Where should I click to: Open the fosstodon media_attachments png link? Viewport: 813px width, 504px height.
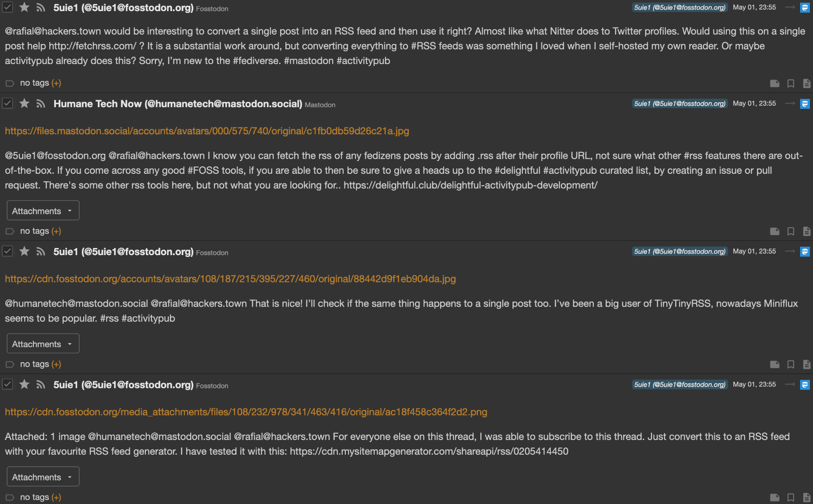(246, 412)
